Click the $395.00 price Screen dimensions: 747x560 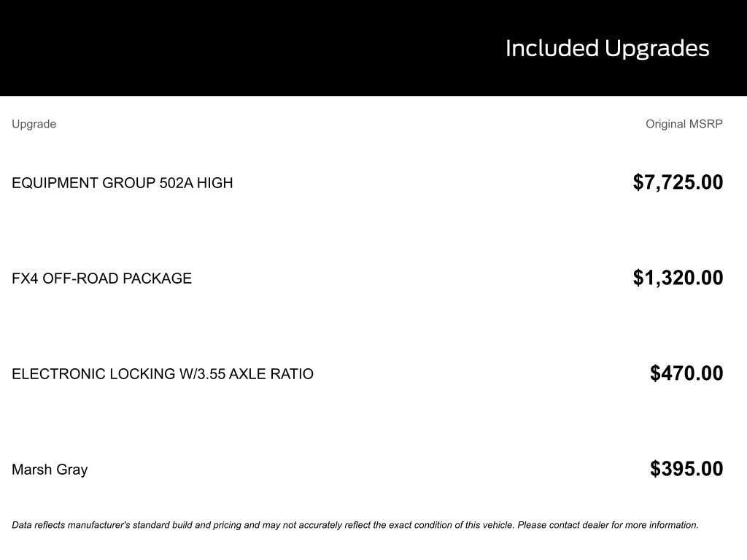click(686, 469)
